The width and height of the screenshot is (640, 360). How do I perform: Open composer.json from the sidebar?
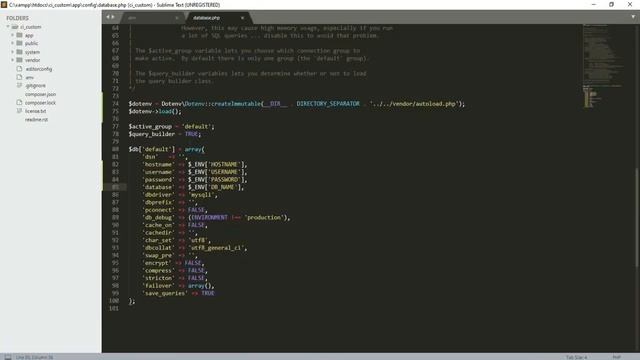pyautogui.click(x=40, y=94)
